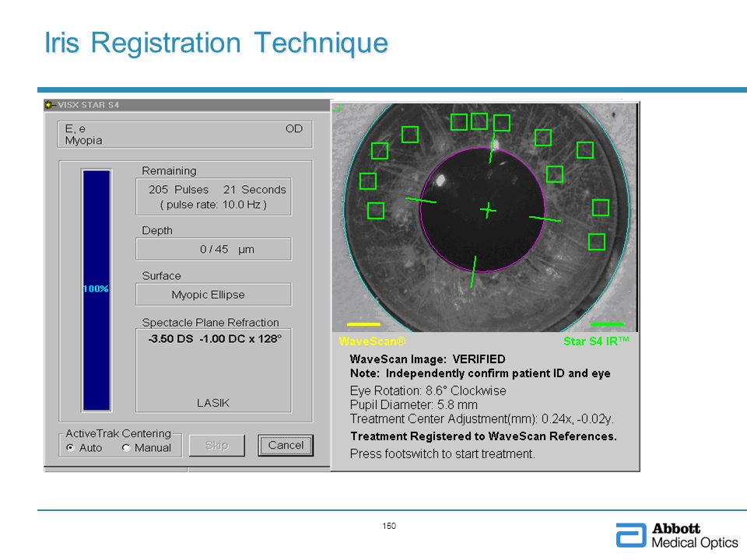747x560 pixels.
Task: Click the patient name 'E, e'
Action: point(75,128)
